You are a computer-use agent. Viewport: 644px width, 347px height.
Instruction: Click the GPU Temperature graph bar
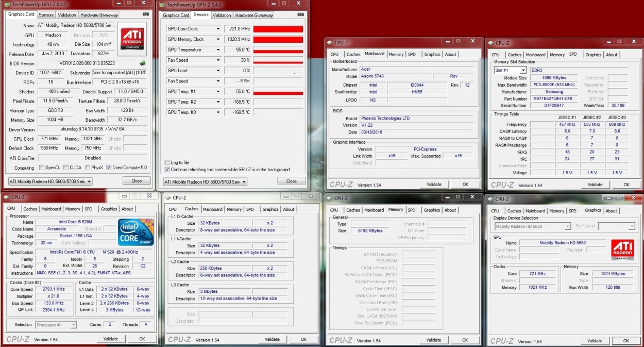pos(278,49)
